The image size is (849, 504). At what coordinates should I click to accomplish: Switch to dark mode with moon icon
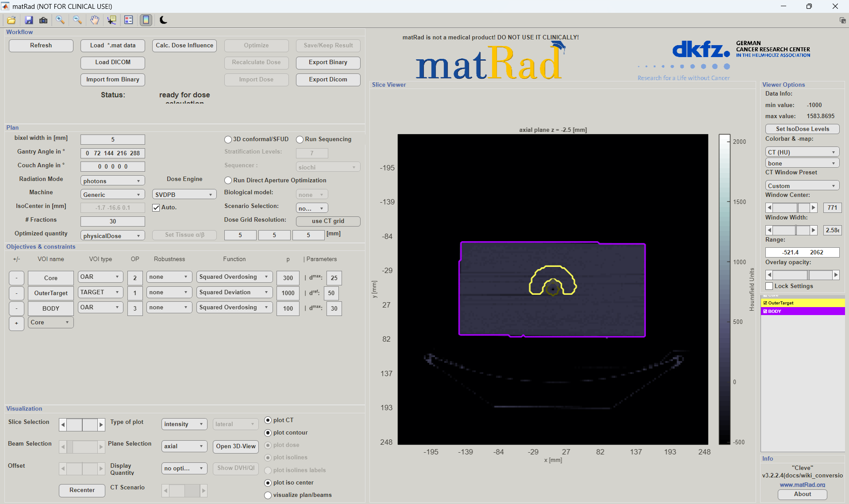click(163, 20)
